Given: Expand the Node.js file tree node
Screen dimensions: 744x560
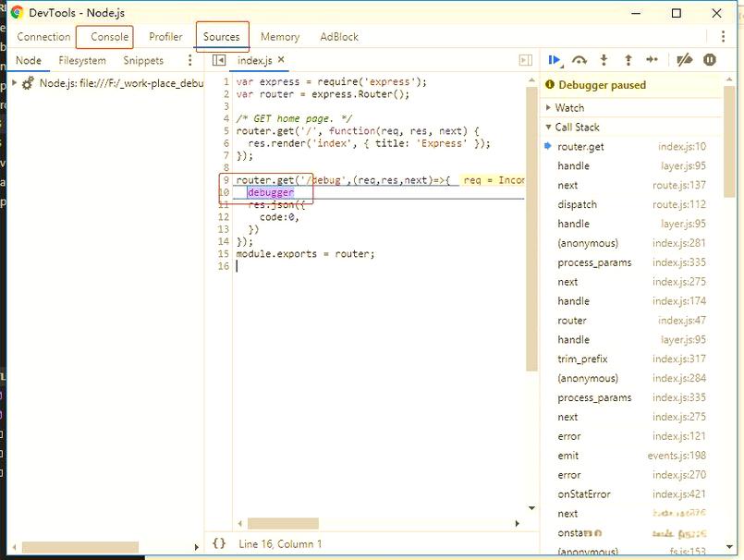Looking at the screenshot, I should pyautogui.click(x=14, y=82).
